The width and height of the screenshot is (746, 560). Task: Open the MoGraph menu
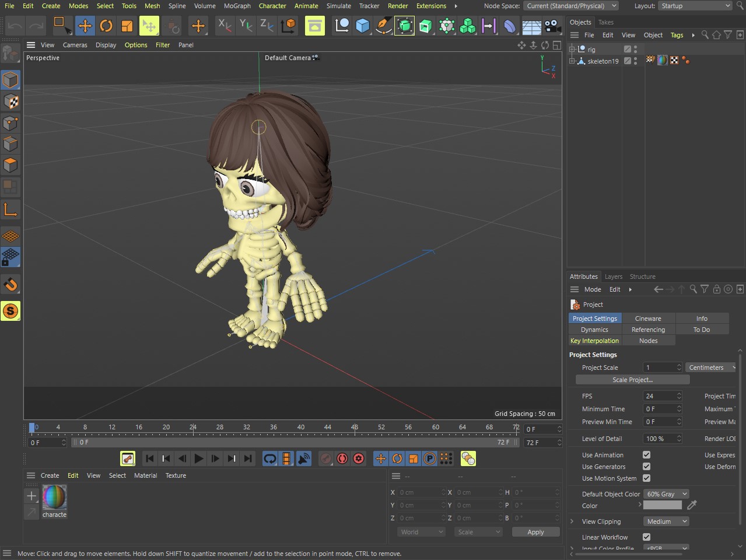click(237, 6)
